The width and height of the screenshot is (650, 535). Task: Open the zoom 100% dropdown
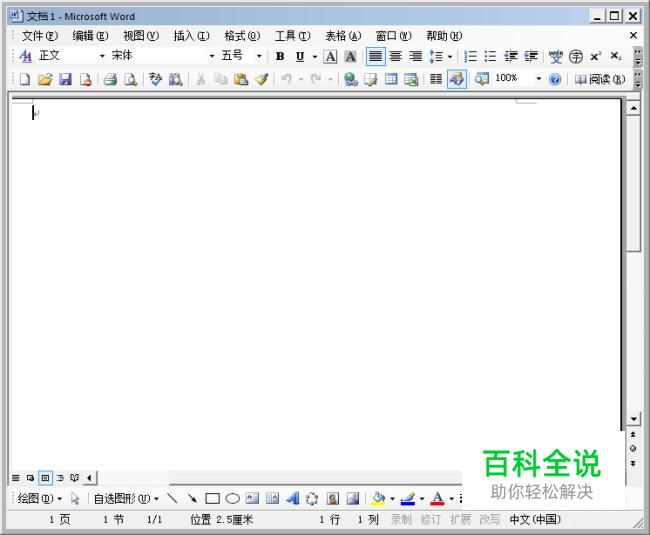538,78
